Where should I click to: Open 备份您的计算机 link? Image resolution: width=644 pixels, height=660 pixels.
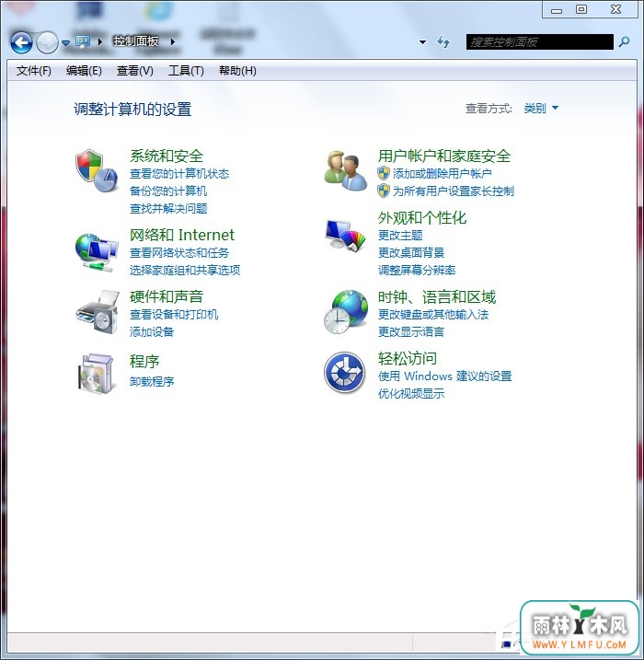coord(168,191)
